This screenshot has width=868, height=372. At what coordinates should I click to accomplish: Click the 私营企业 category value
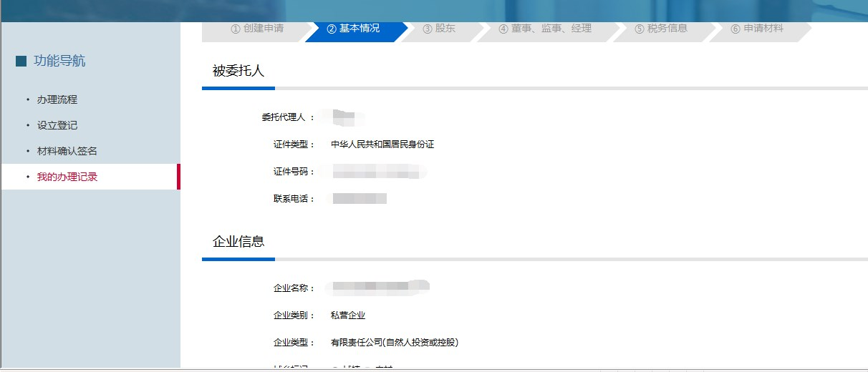pos(348,315)
